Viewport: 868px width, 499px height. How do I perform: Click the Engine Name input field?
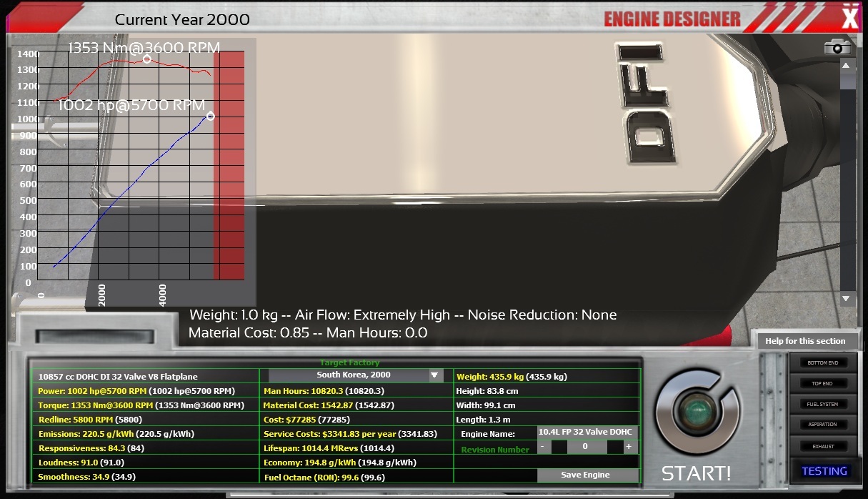click(x=587, y=433)
